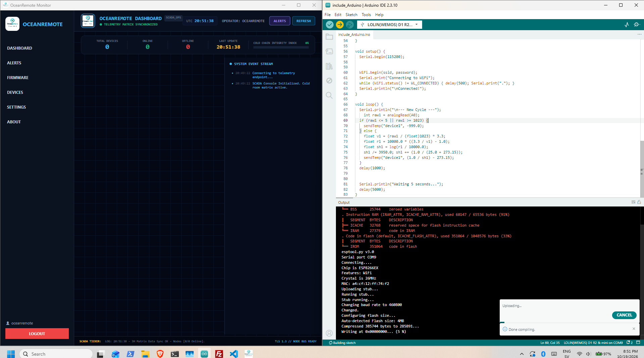This screenshot has width=644, height=358.
Task: Click the Windows taskbar Search box
Action: click(x=56, y=354)
